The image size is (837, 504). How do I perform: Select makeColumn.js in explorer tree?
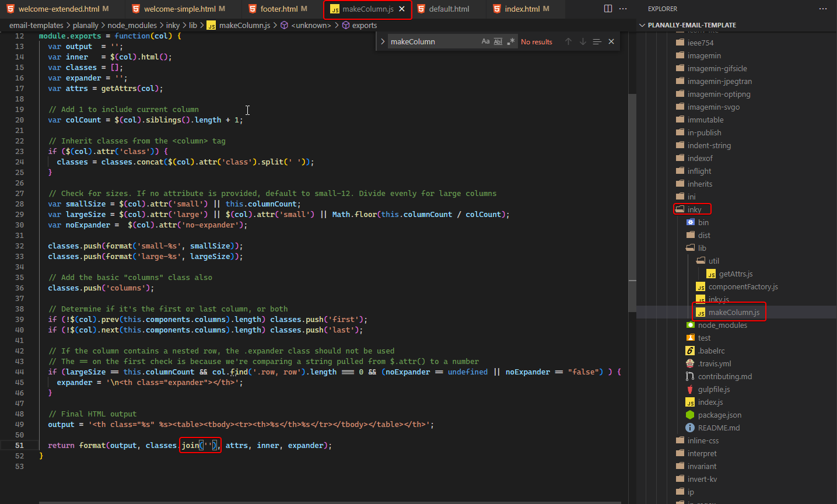coord(734,312)
